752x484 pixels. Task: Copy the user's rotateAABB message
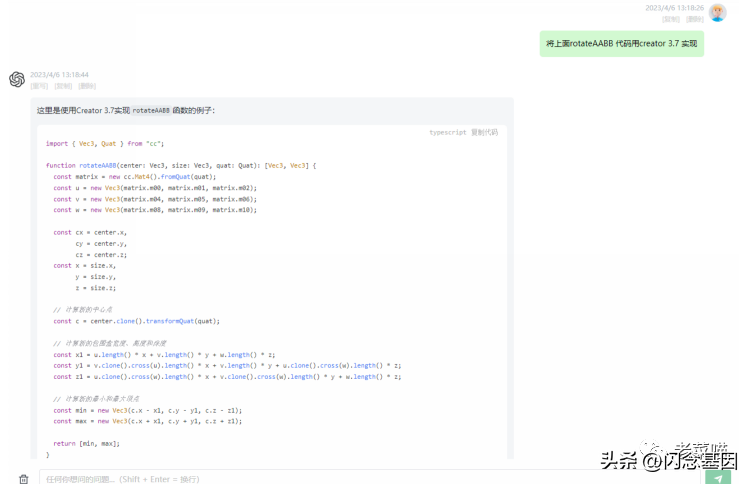click(x=670, y=19)
